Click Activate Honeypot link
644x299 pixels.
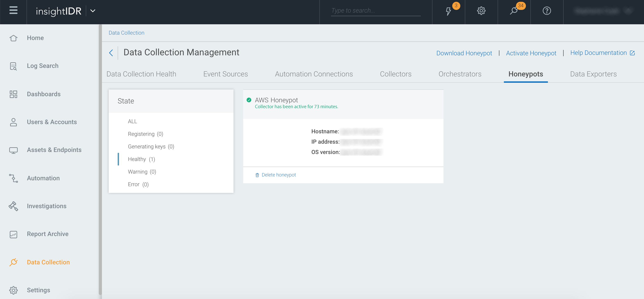point(531,53)
